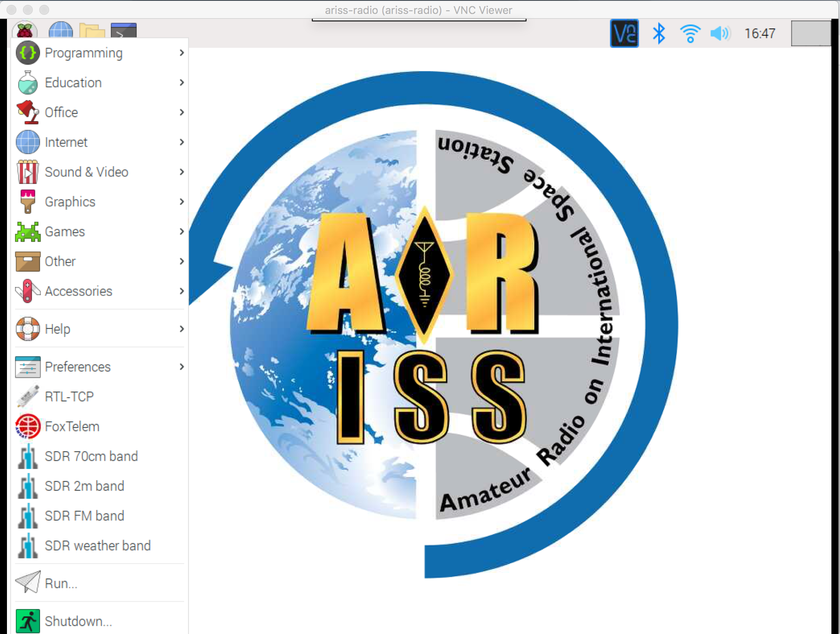This screenshot has width=840, height=634.
Task: Launch FoxTelem from the menu
Action: tap(100, 426)
